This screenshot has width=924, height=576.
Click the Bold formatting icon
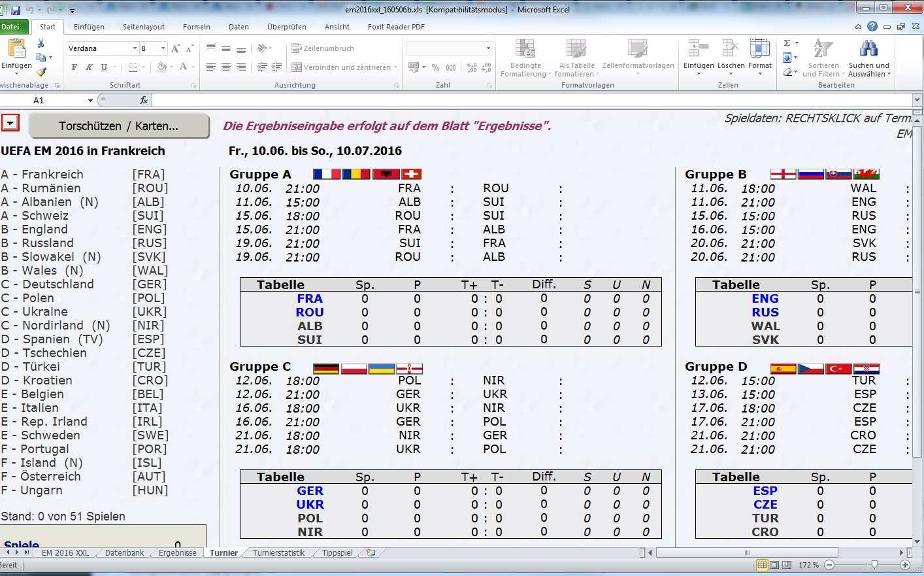tap(74, 67)
